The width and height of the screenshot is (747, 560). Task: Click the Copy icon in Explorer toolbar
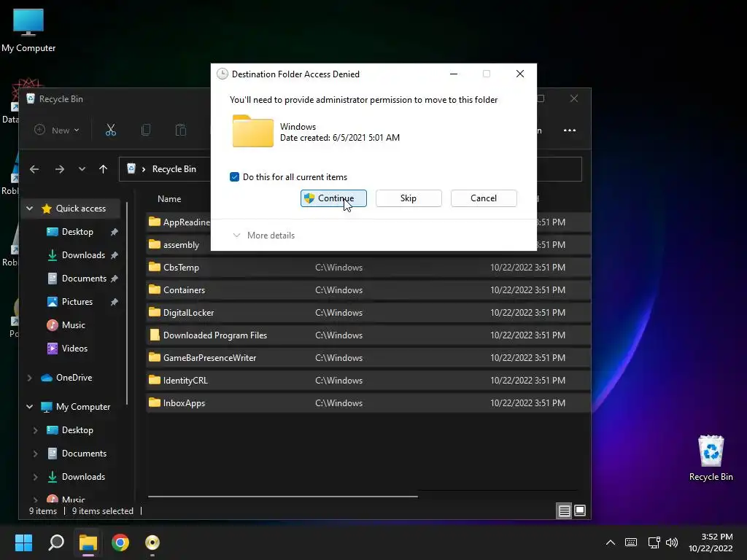(146, 130)
